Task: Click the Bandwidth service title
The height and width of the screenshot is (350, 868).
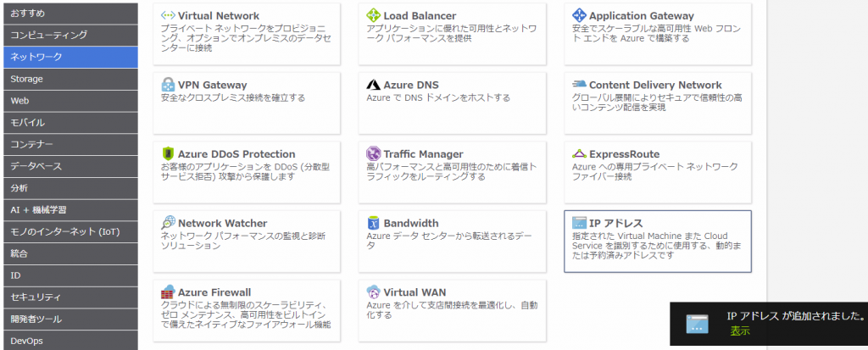Action: pyautogui.click(x=410, y=224)
